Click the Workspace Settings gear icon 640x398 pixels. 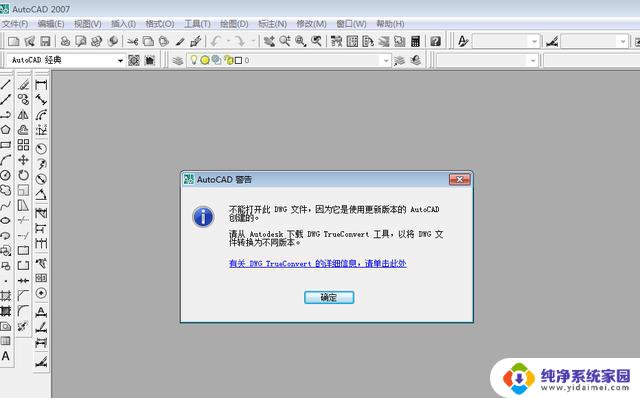pyautogui.click(x=133, y=61)
